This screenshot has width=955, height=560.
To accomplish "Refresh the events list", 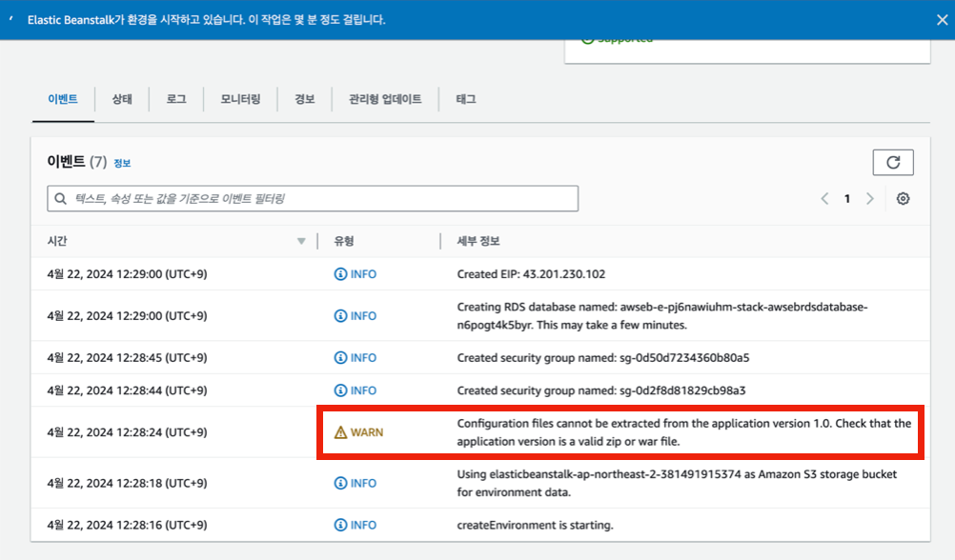I will 893,163.
